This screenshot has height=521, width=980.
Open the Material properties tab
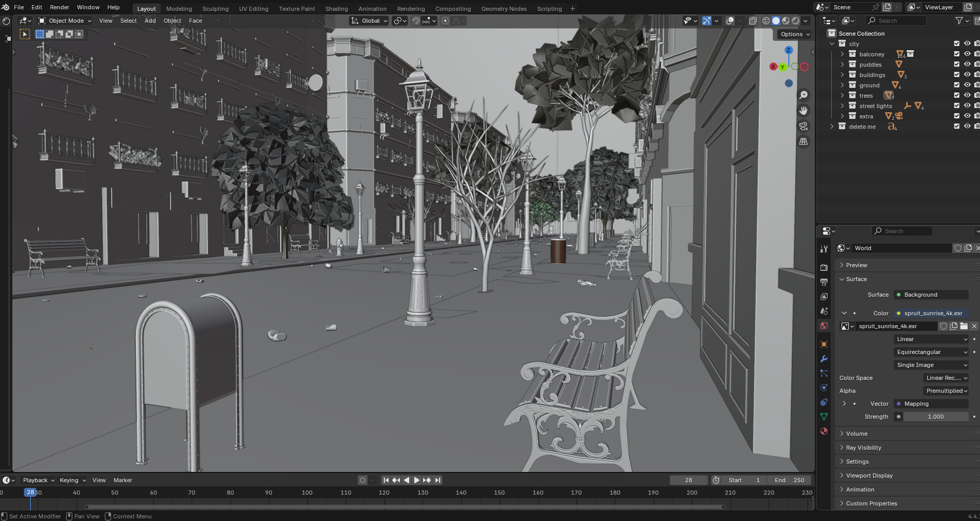(824, 431)
